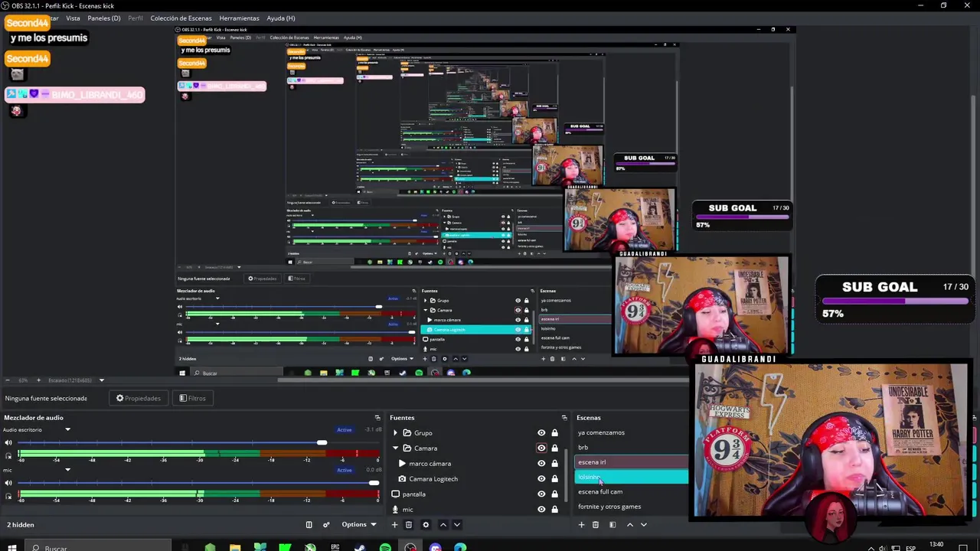Image resolution: width=980 pixels, height=551 pixels.
Task: Open the Colección de Escenas menu
Action: [181, 18]
